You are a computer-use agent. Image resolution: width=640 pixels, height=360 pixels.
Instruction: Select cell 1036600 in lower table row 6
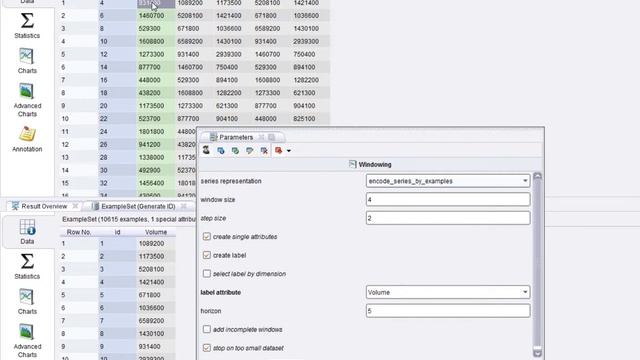coord(156,308)
